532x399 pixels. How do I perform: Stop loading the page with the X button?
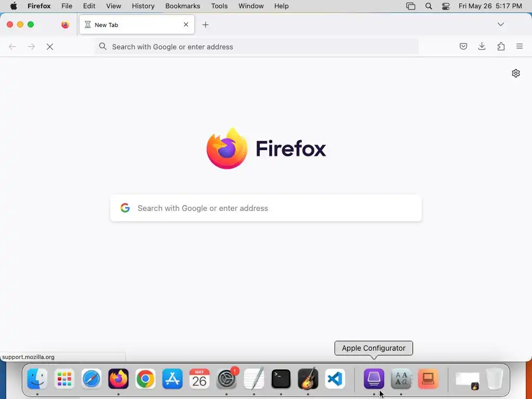coord(50,47)
